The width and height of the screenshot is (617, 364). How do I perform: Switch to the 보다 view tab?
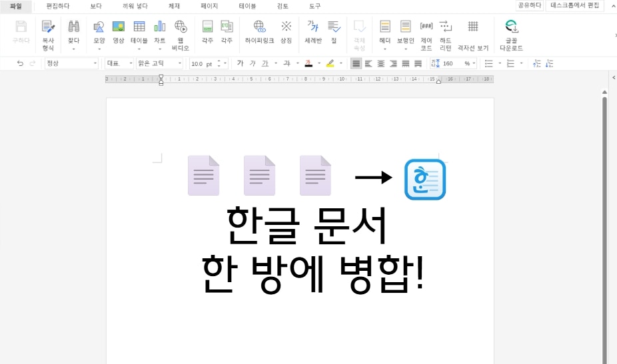[x=96, y=6]
